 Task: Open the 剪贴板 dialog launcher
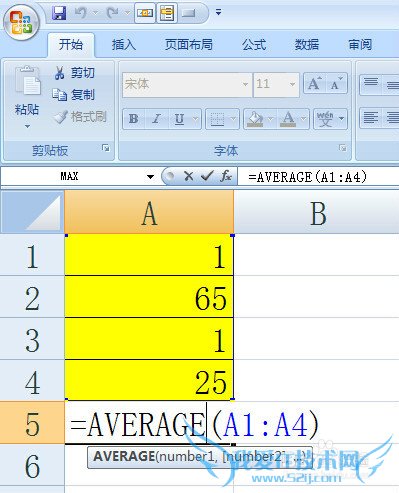click(106, 148)
